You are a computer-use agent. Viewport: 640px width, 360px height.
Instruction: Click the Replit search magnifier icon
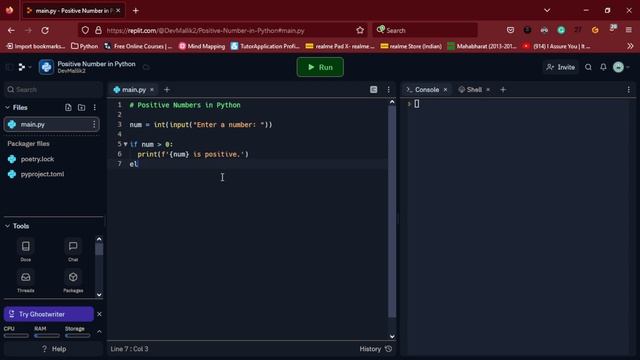[x=588, y=67]
